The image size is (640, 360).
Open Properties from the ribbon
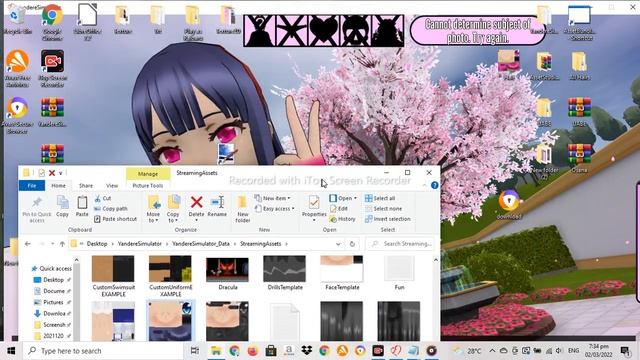(314, 208)
